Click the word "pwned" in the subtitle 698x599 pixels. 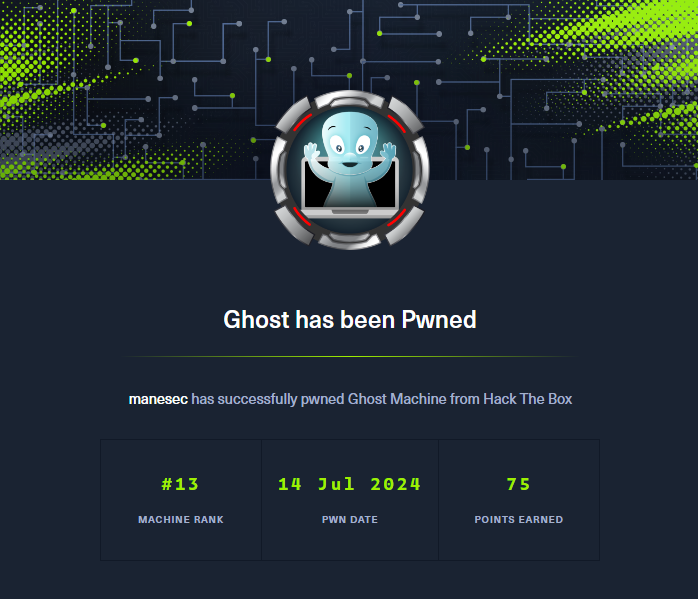point(323,400)
